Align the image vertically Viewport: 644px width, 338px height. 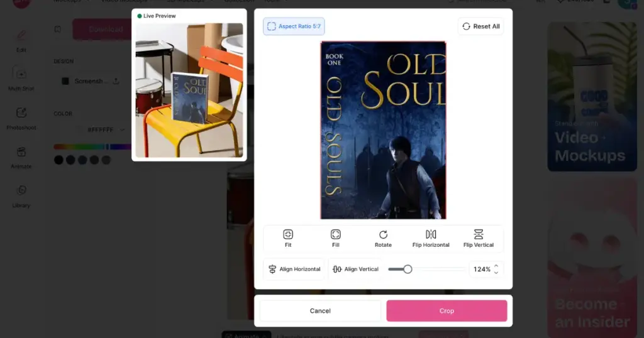click(x=355, y=269)
